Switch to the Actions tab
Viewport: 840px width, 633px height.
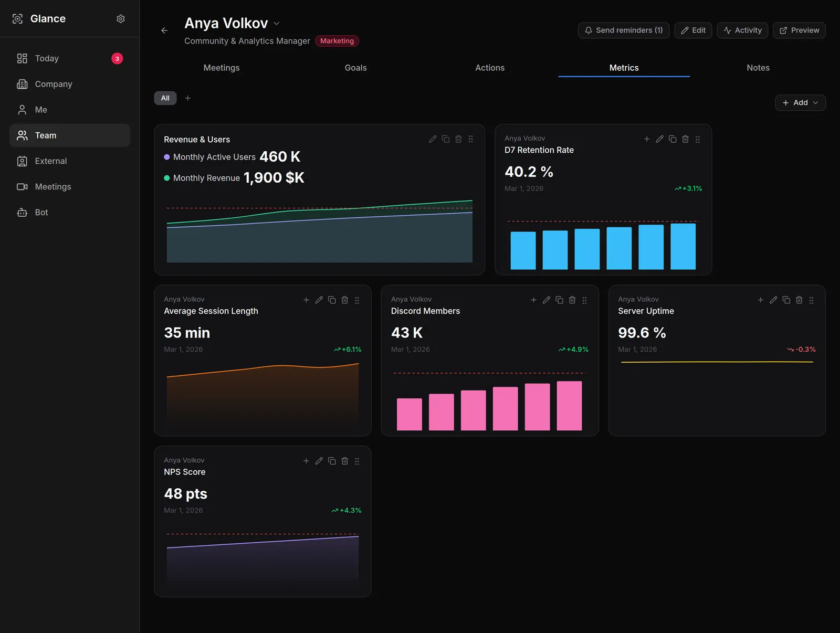pyautogui.click(x=490, y=68)
